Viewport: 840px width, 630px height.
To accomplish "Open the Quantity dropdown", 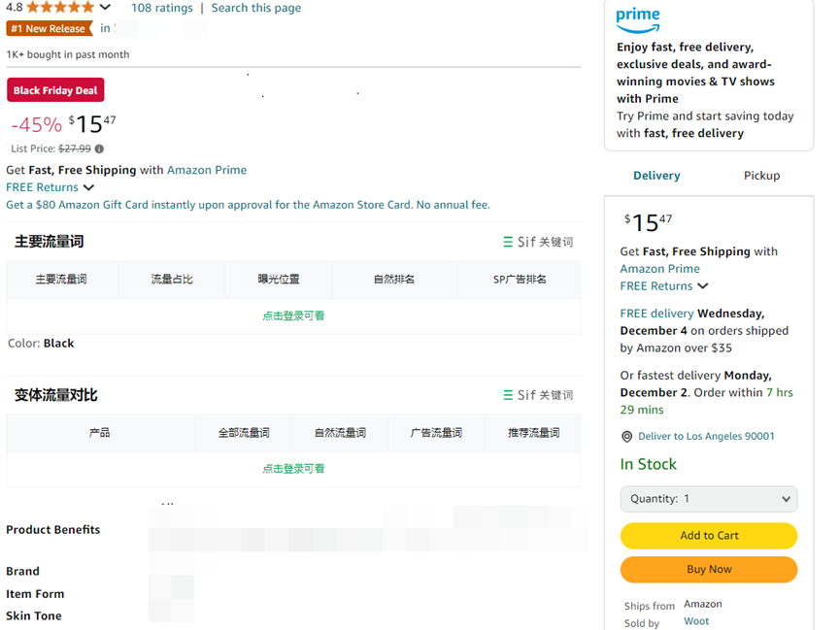I will coord(709,499).
